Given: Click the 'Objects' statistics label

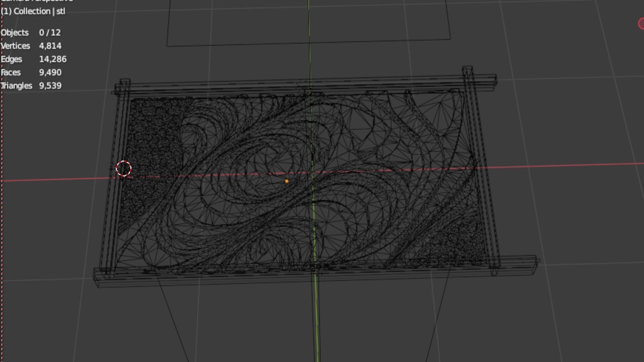Looking at the screenshot, I should click(x=15, y=33).
